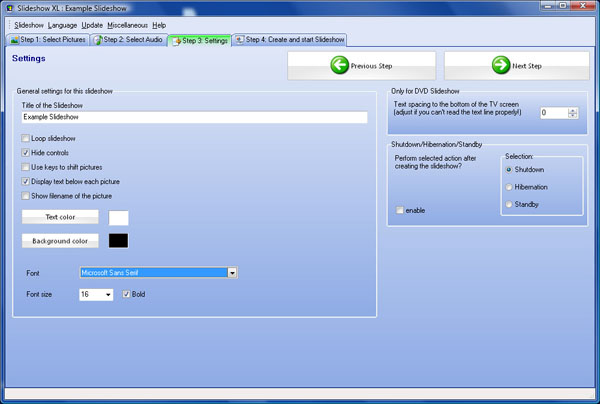Open the Miscellaneous menu
600x404 pixels.
(128, 24)
